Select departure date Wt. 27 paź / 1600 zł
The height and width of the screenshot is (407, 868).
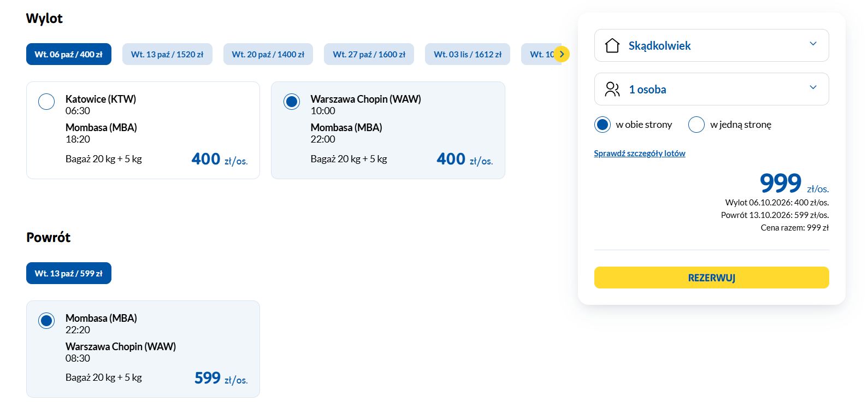[369, 54]
